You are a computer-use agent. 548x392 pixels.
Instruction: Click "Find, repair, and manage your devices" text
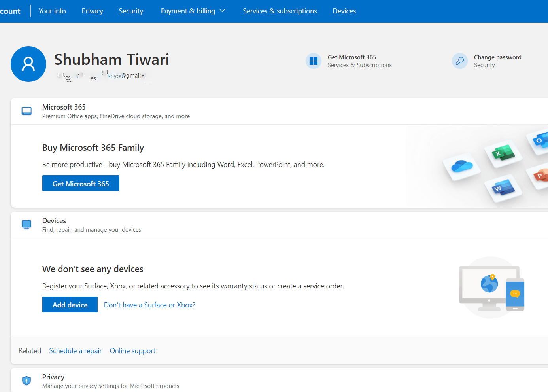point(92,230)
